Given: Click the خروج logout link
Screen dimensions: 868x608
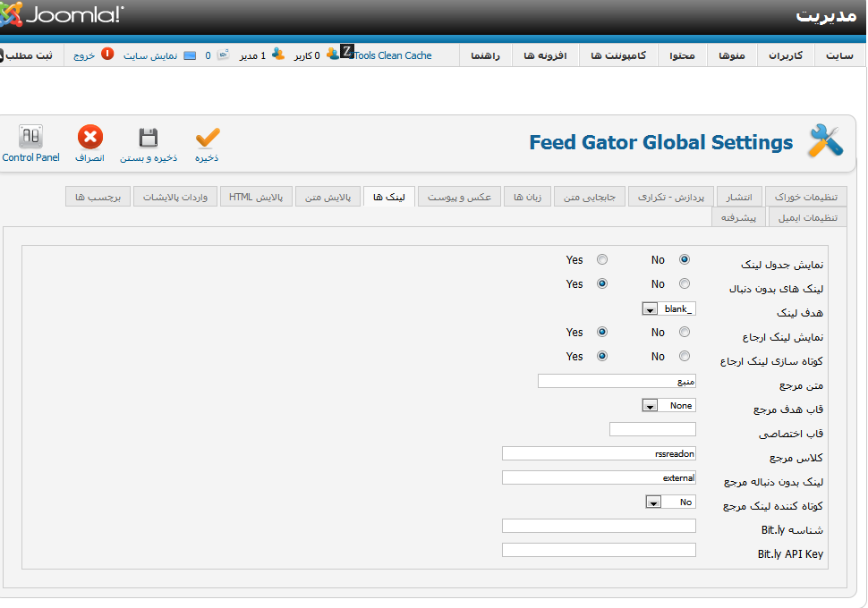Looking at the screenshot, I should tap(84, 55).
